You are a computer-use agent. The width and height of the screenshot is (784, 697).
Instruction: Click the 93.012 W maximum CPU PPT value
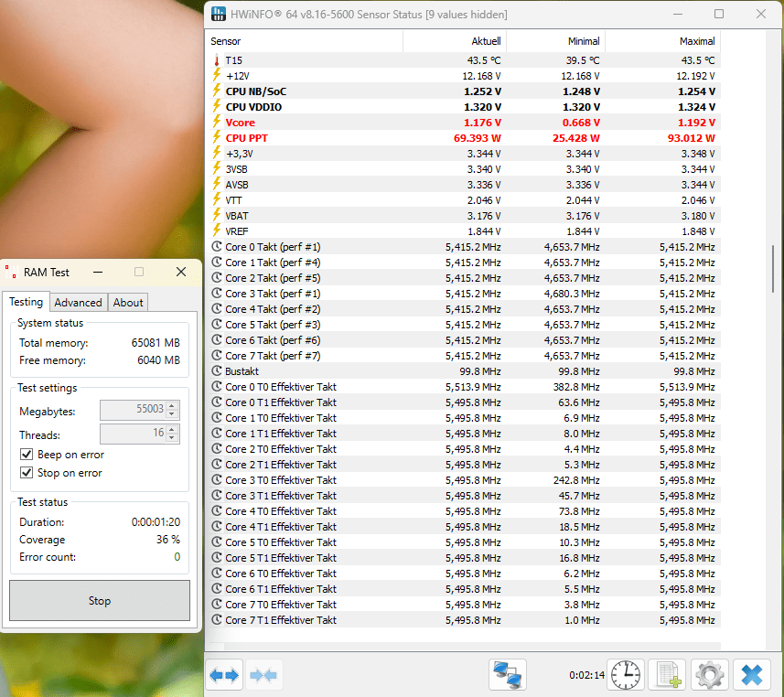coord(691,138)
